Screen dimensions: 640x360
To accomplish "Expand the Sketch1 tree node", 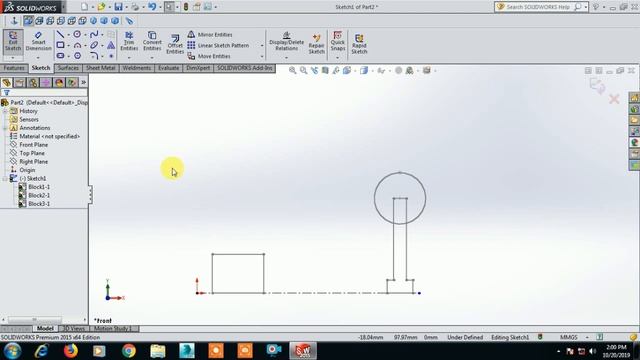I will 4,178.
